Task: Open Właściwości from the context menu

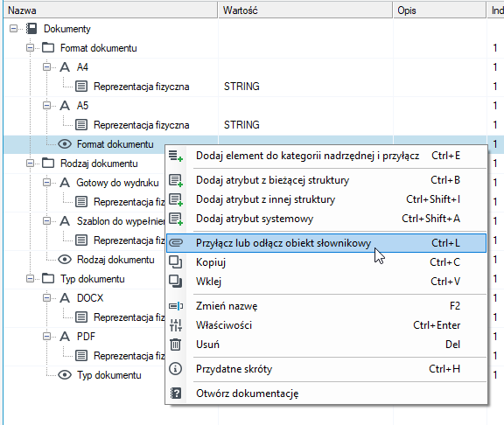Action: coord(326,325)
